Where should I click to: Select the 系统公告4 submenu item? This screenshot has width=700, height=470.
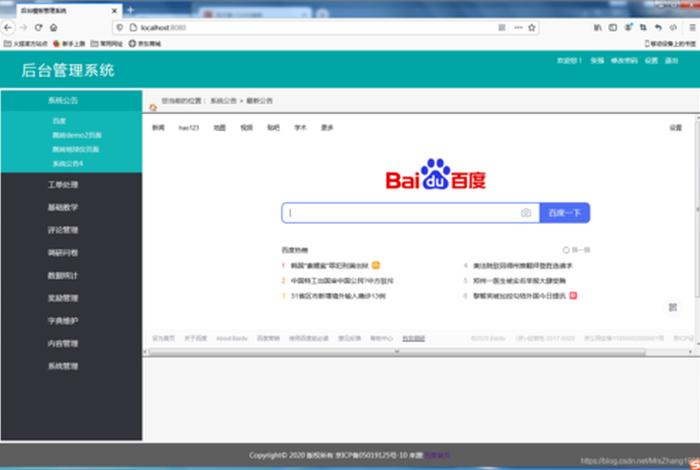pyautogui.click(x=68, y=163)
